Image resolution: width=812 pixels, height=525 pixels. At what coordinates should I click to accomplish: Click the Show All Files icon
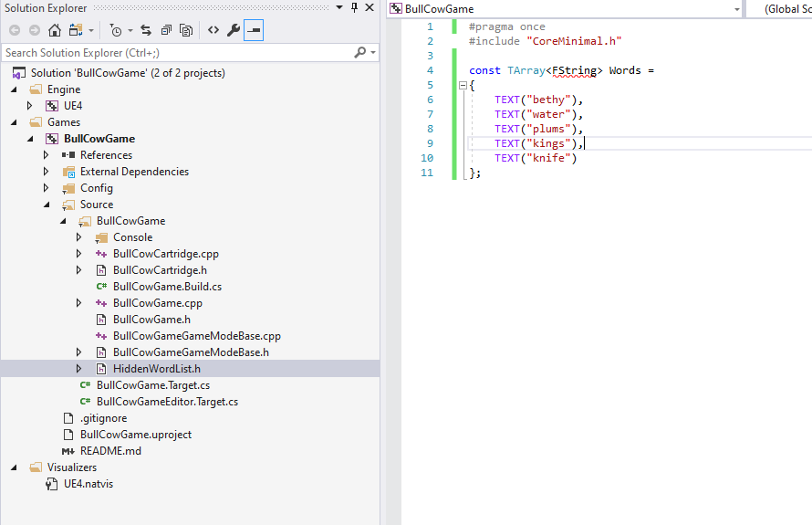point(186,30)
